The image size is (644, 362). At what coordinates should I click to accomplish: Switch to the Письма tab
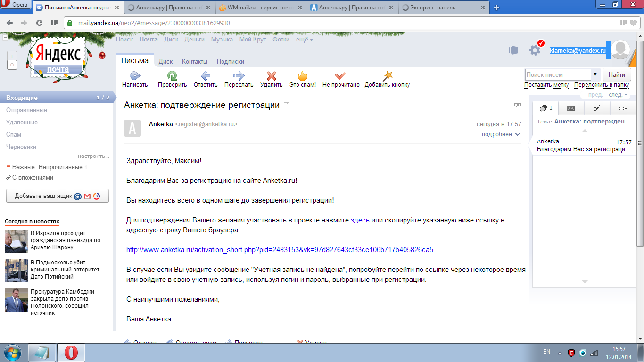[x=135, y=61]
